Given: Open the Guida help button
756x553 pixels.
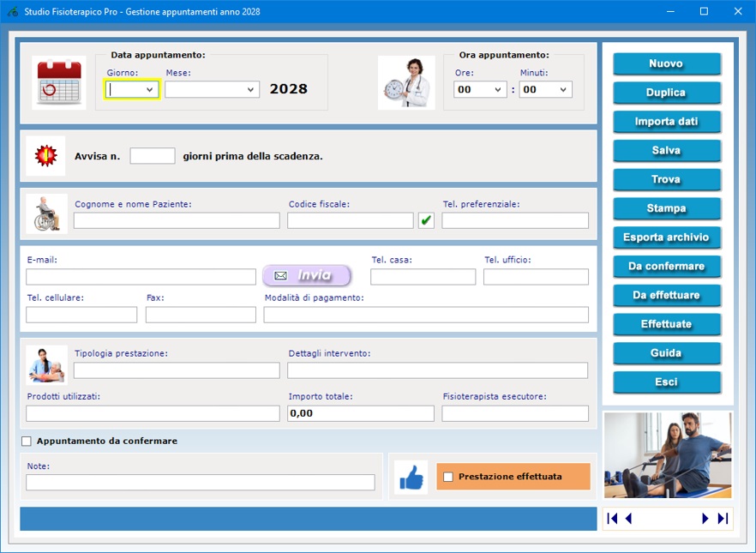Looking at the screenshot, I should (667, 353).
